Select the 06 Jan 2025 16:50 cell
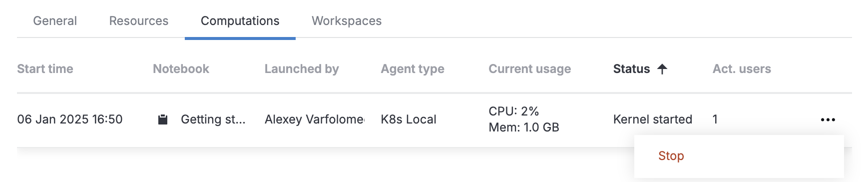Image resolution: width=868 pixels, height=182 pixels. coord(70,119)
